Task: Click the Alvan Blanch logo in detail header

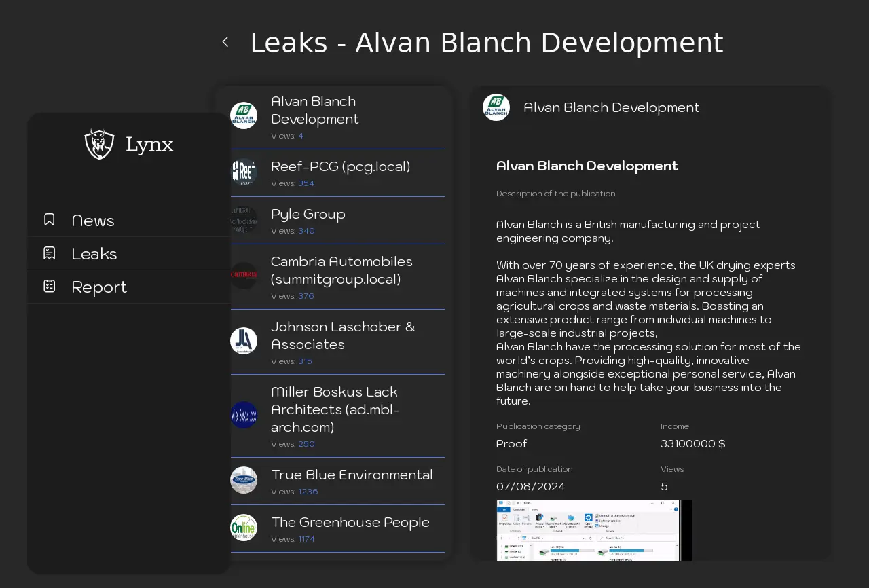Action: click(x=496, y=107)
